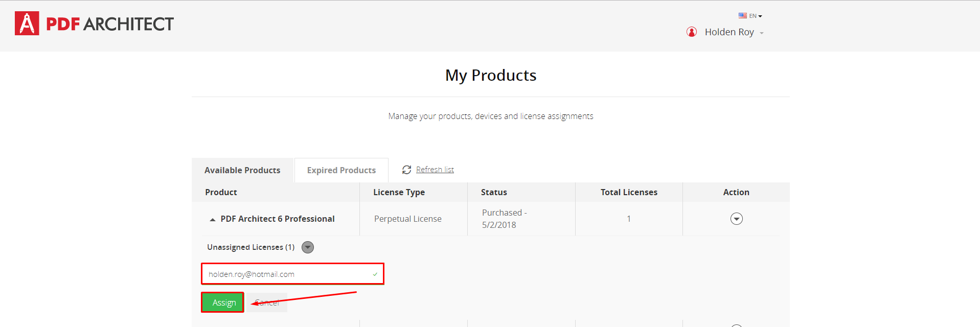Toggle the Unassigned Licenses expander
Image resolution: width=980 pixels, height=327 pixels.
click(x=308, y=247)
